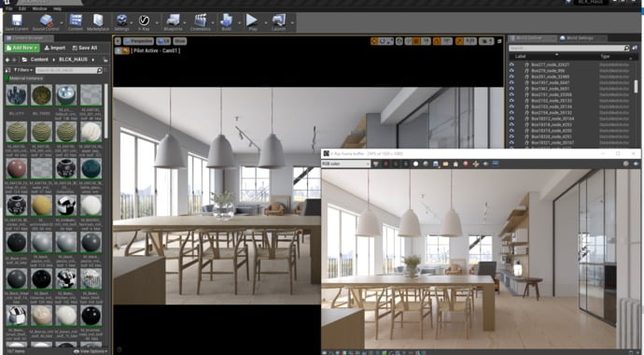Image resolution: width=644 pixels, height=355 pixels.
Task: Expand the V-Ray dropdown arrow
Action: (x=157, y=23)
